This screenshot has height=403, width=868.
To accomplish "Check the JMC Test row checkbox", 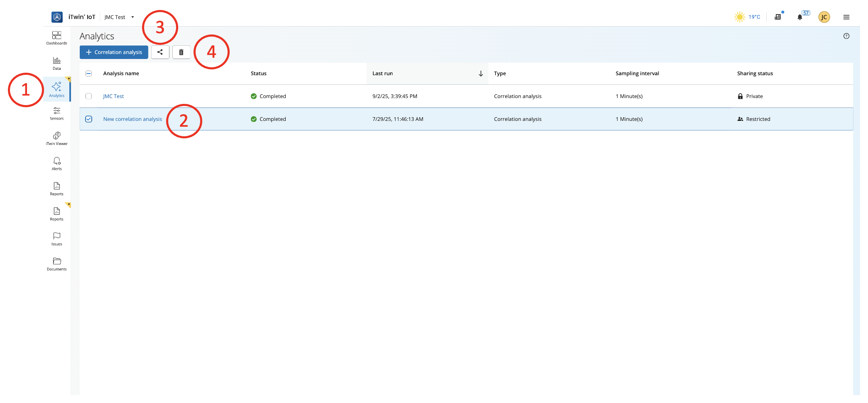I will coord(88,96).
